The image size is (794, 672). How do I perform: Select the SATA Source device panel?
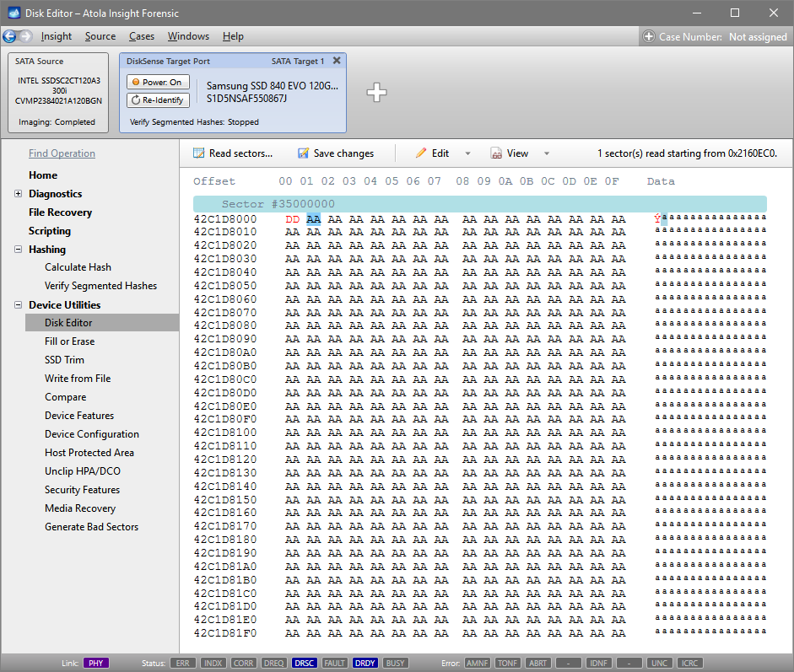(x=58, y=93)
